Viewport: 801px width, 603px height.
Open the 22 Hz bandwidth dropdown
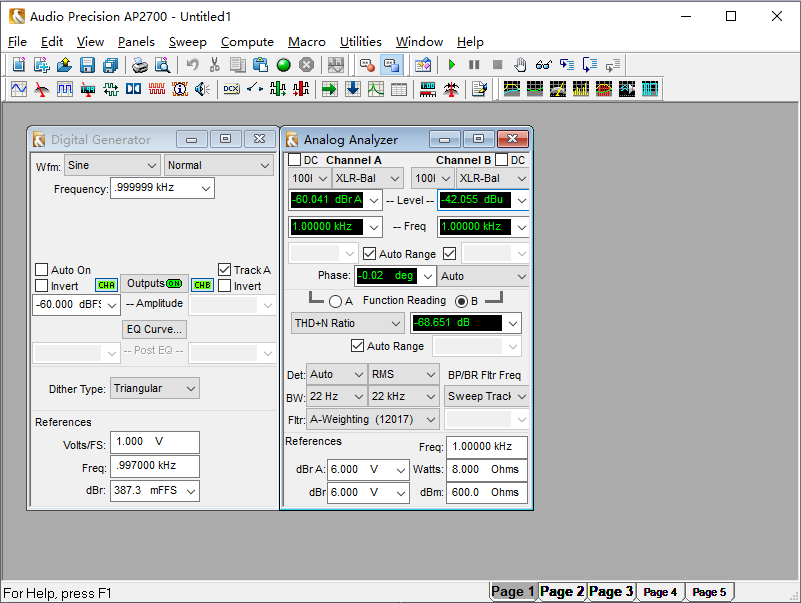tap(337, 397)
